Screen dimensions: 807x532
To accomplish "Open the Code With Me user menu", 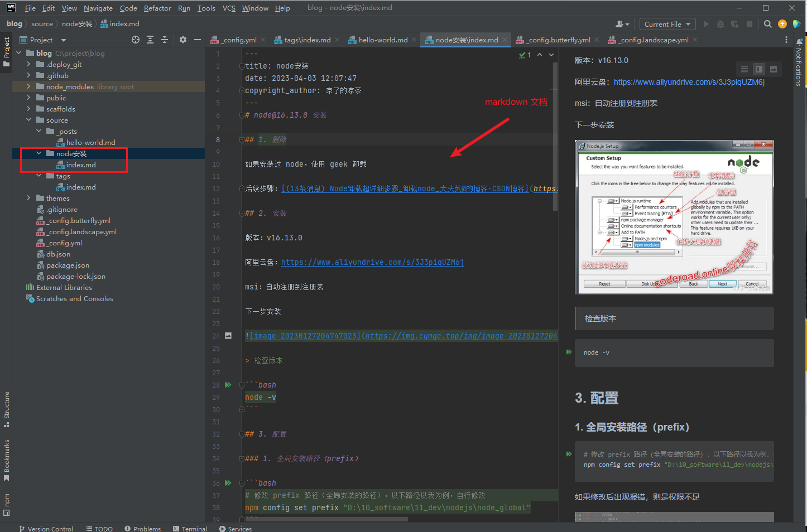I will point(622,24).
